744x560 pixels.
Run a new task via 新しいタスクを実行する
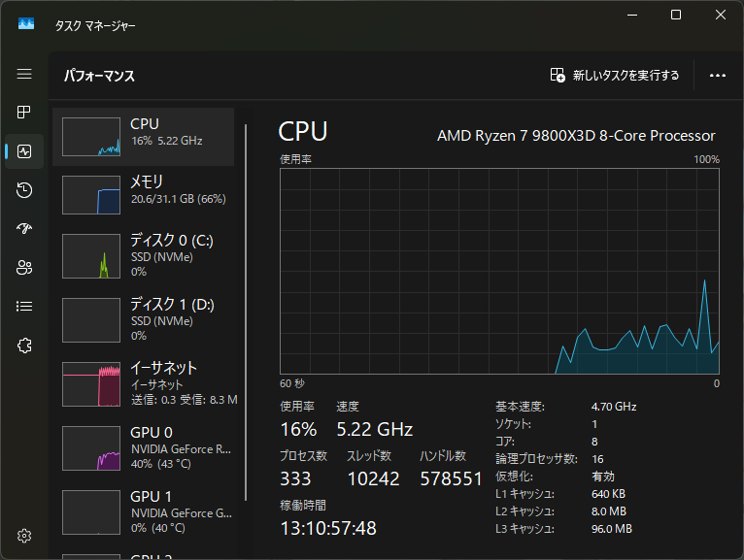click(x=615, y=75)
